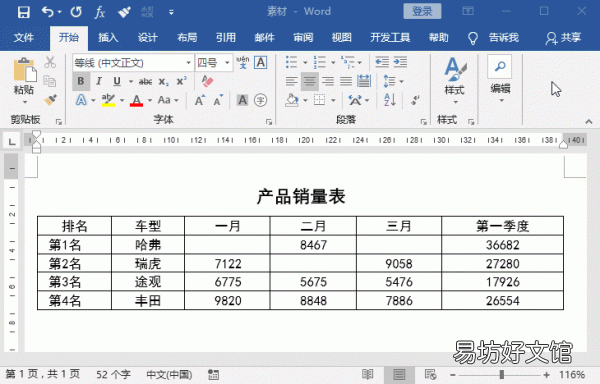
Task: Click Show/Hide paragraph marks icon
Action: point(415,100)
